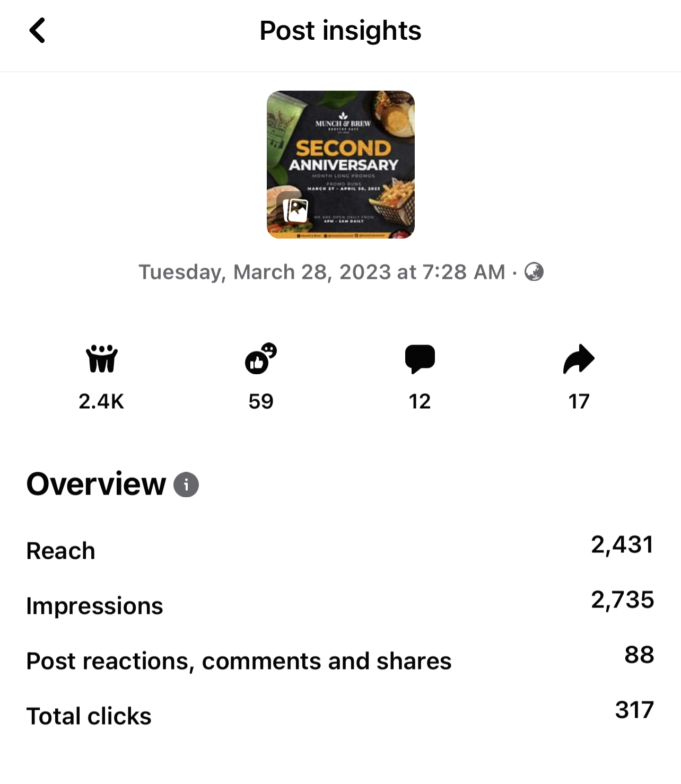The image size is (681, 784).
Task: Click the 59 reactions count
Action: click(x=260, y=401)
